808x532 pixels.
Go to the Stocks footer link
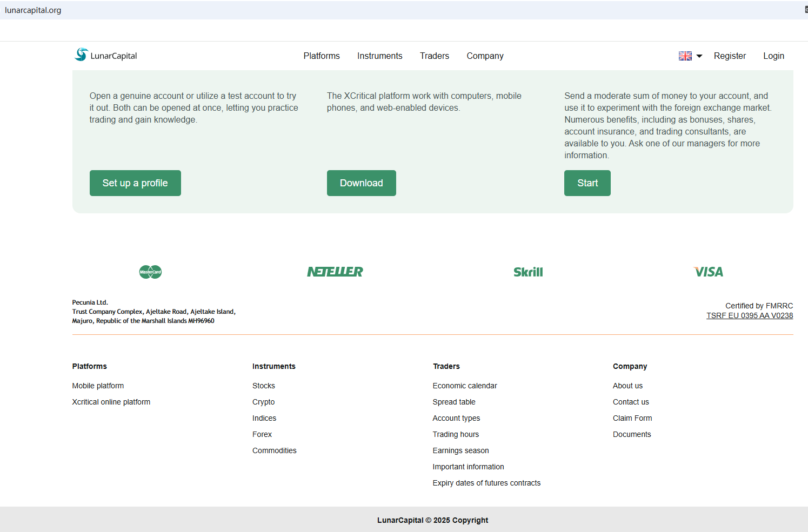[x=264, y=386]
